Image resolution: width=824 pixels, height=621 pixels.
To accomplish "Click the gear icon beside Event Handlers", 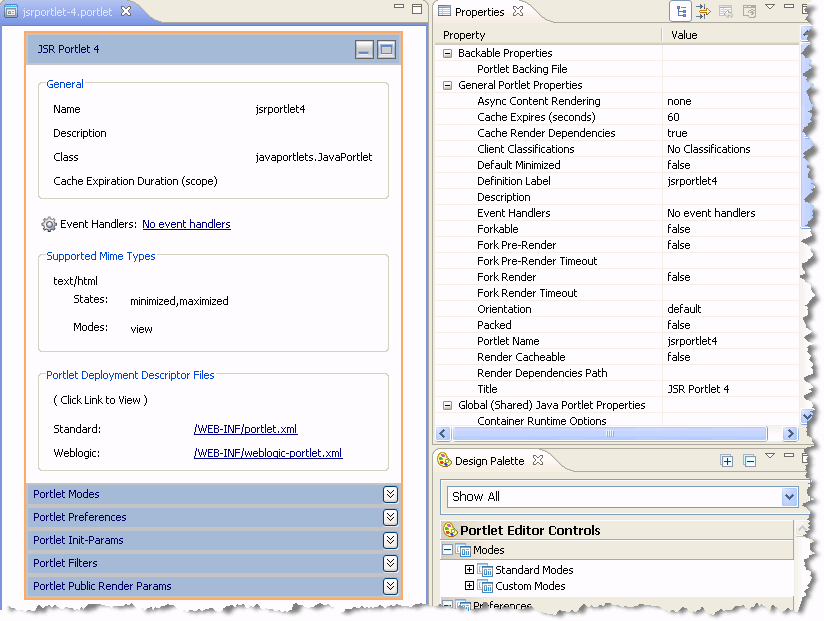I will pos(49,224).
